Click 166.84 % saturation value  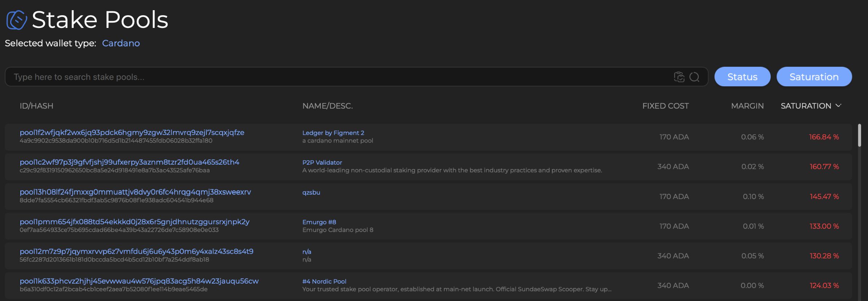click(x=824, y=137)
